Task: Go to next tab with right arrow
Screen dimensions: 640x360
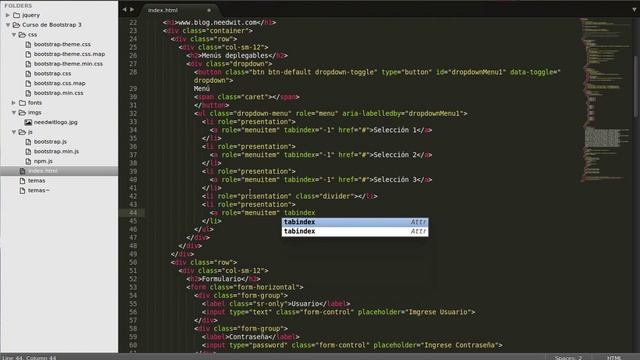Action: click(132, 9)
